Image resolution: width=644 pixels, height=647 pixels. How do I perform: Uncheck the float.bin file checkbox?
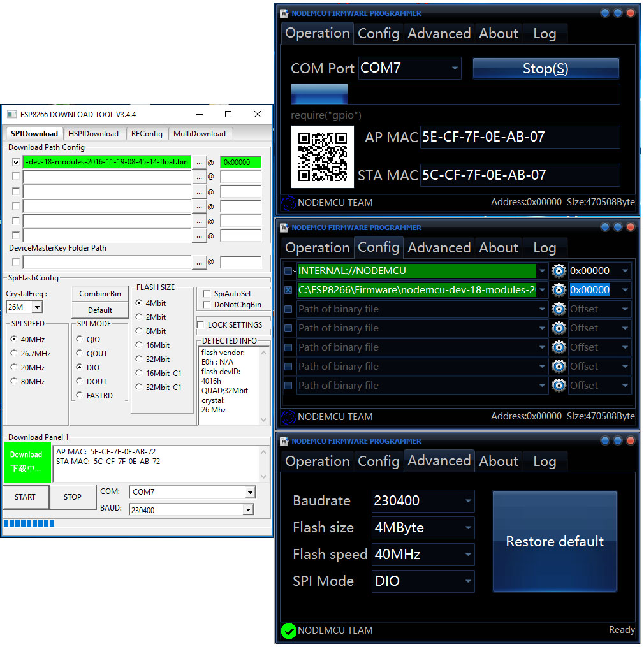coord(16,162)
